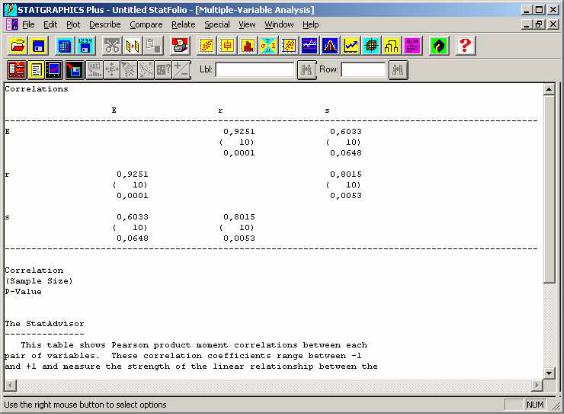Click the Cut scissors icon
Screen dimensions: 564x414
112,46
